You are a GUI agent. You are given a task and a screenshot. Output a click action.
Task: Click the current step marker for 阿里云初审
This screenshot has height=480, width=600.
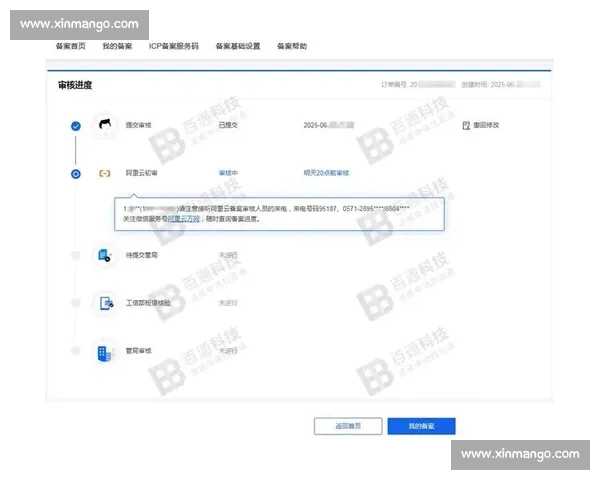(x=76, y=174)
